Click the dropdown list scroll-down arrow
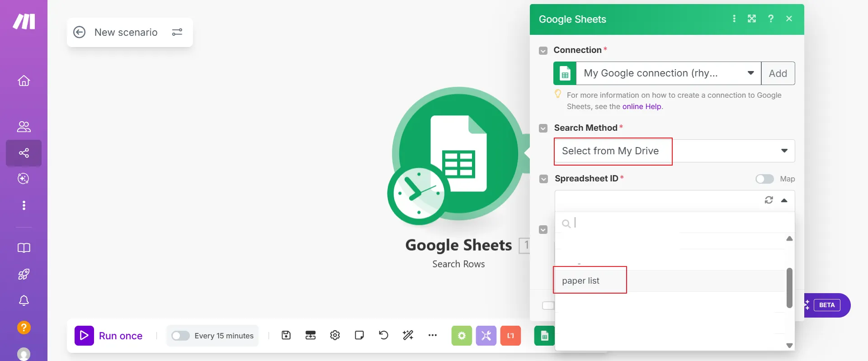Screen dimensions: 868x361 tap(789, 345)
